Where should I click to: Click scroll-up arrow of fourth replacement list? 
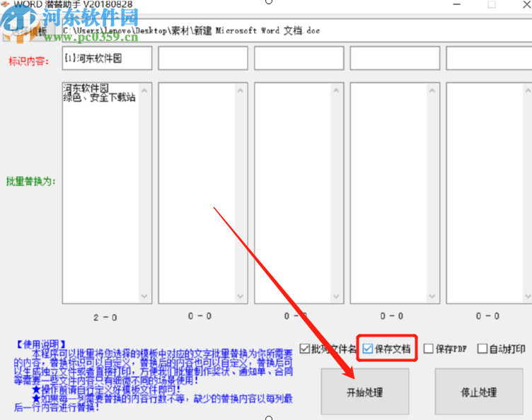[432, 91]
